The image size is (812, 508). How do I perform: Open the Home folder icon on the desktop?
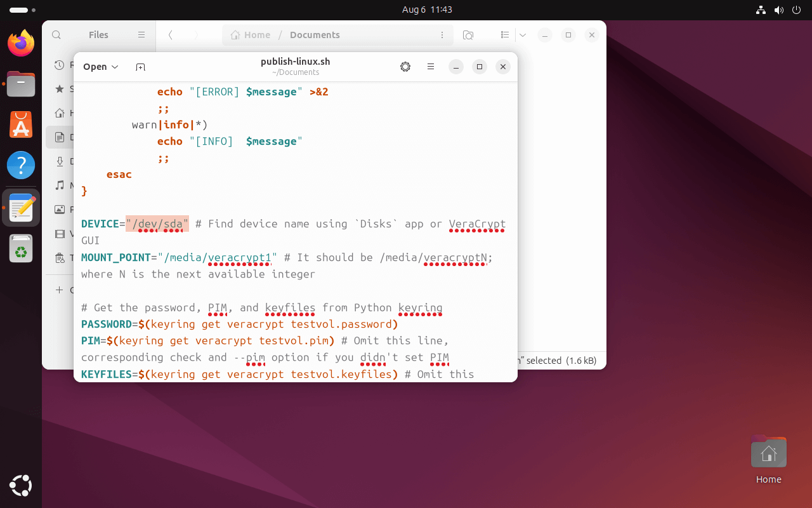tap(768, 451)
